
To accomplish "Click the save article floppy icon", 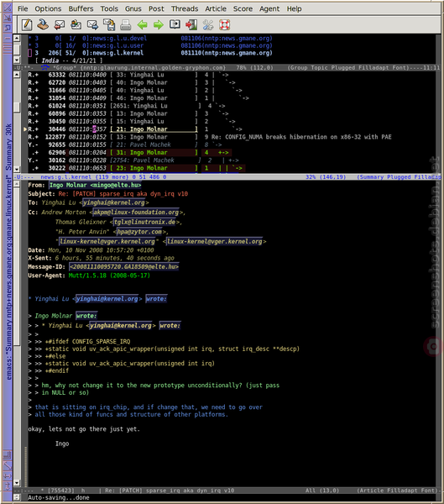I will pyautogui.click(x=109, y=24).
